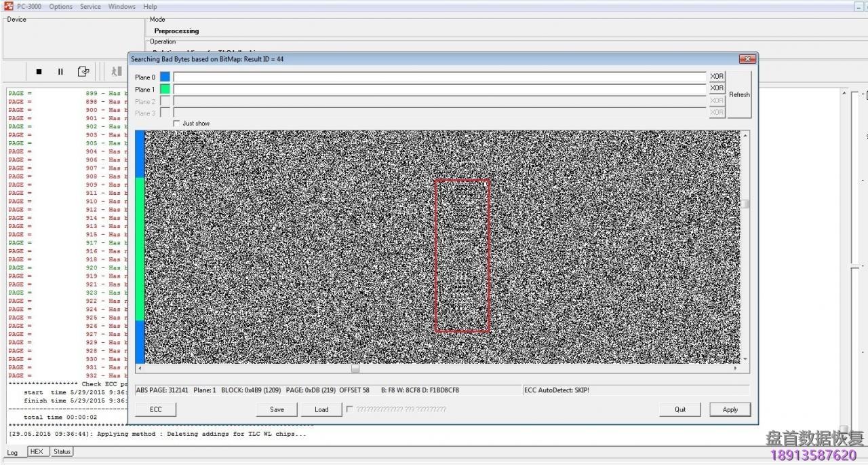Click the Plane 0 blue color swatch

coord(165,77)
